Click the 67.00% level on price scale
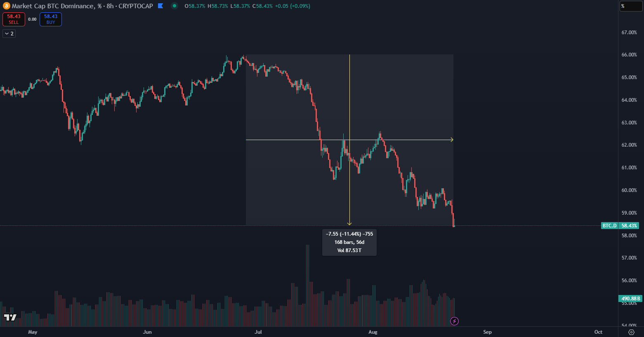The height and width of the screenshot is (337, 644). click(x=629, y=33)
